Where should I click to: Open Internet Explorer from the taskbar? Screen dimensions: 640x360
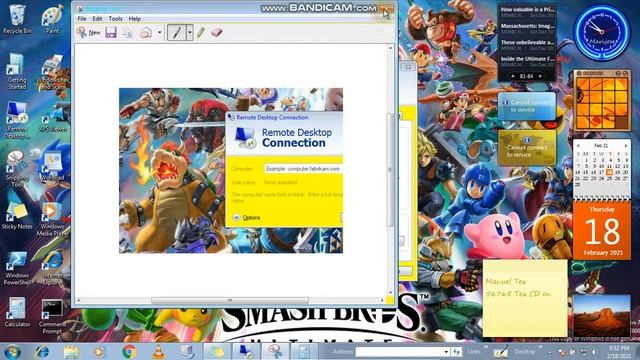tap(42, 352)
